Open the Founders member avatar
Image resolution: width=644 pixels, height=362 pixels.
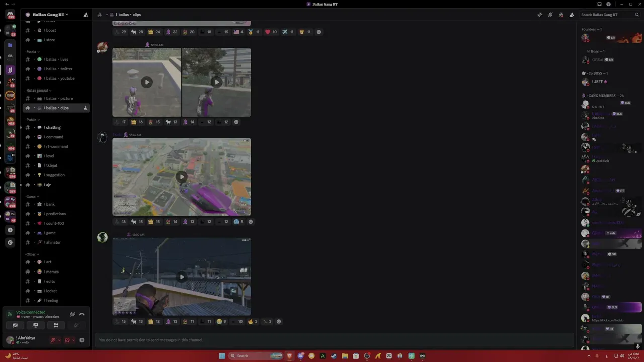[585, 38]
